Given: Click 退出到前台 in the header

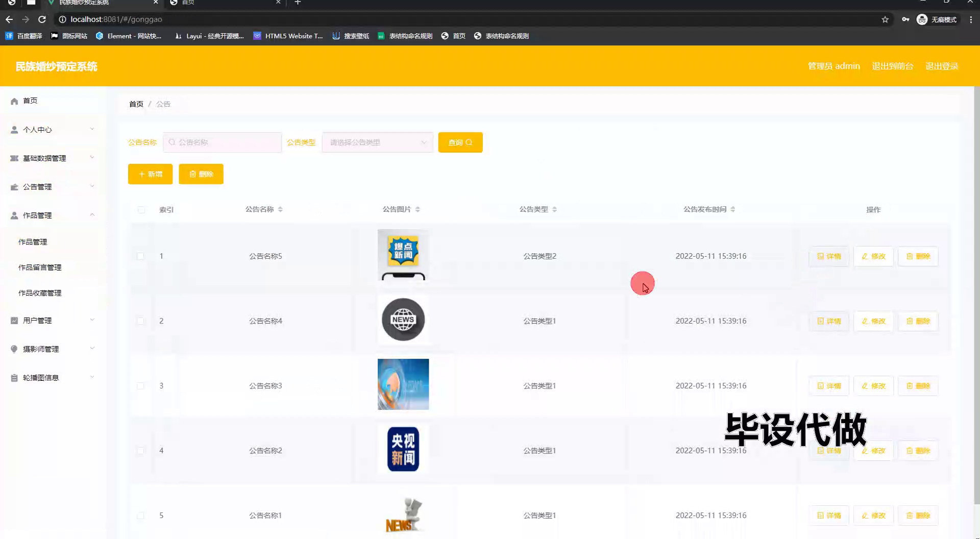Looking at the screenshot, I should click(893, 66).
